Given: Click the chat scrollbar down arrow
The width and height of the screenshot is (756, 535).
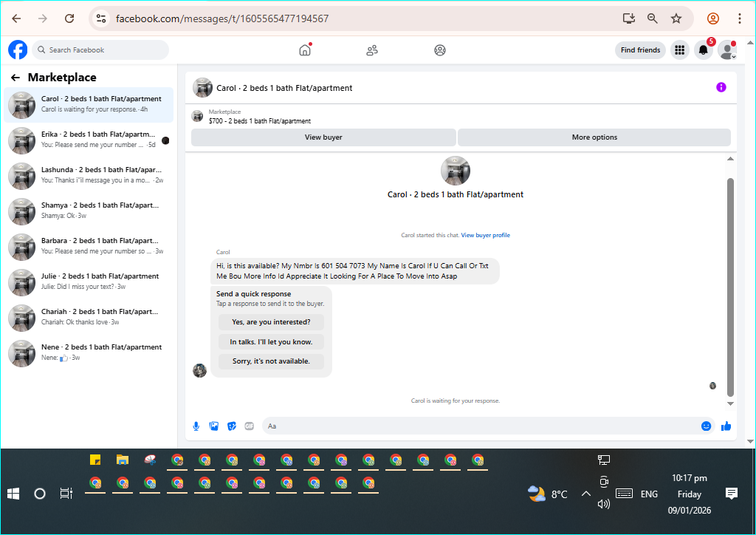Looking at the screenshot, I should coord(730,403).
